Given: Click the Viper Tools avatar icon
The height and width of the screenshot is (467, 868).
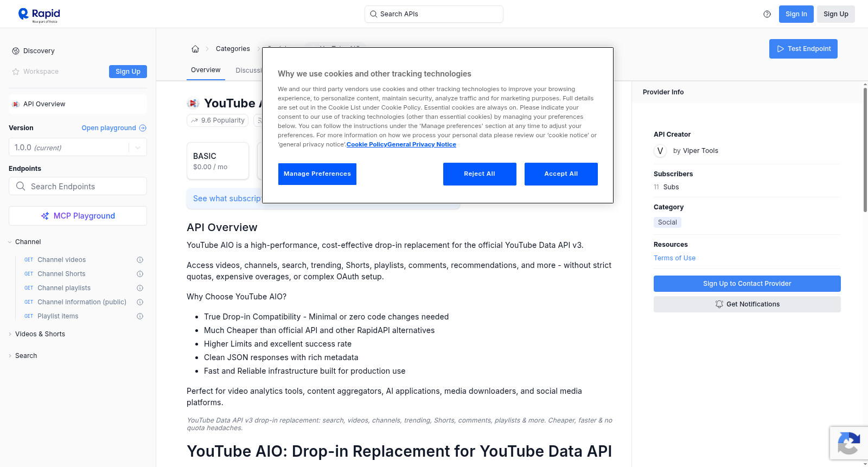Looking at the screenshot, I should [x=660, y=151].
